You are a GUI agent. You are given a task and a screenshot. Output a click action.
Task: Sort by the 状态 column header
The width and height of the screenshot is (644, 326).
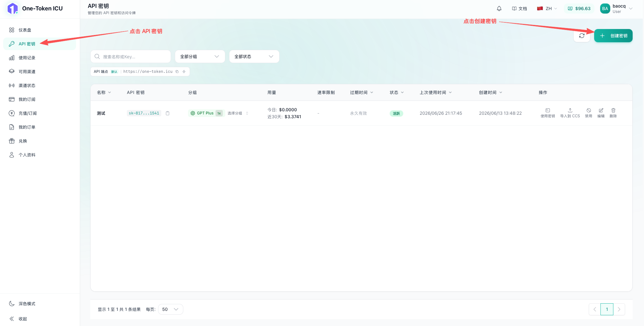[397, 92]
